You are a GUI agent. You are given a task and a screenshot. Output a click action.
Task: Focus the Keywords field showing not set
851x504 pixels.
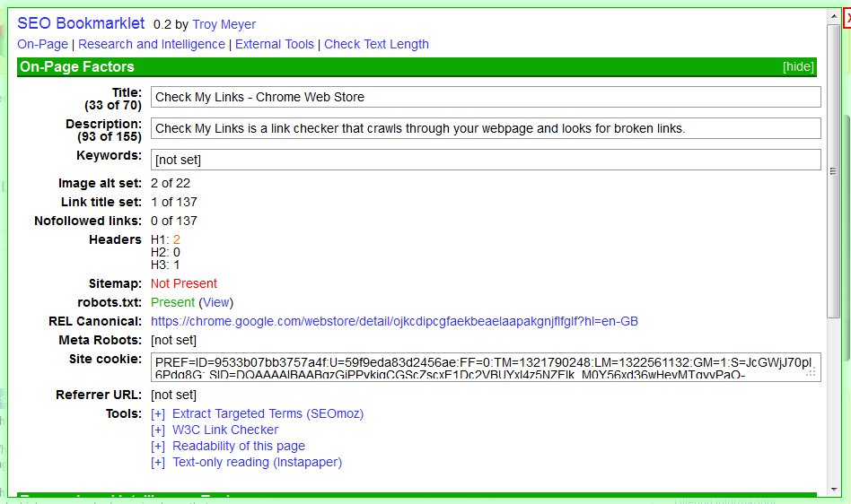point(486,160)
